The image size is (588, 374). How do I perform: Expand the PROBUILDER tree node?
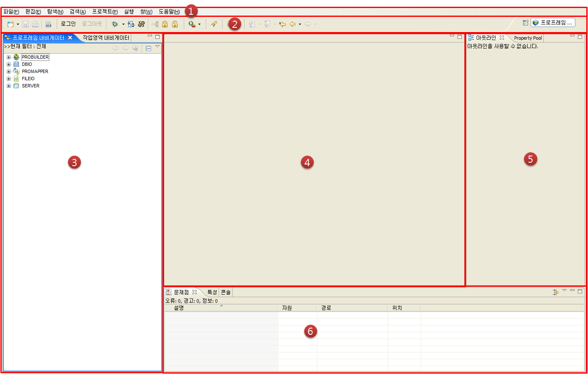click(x=8, y=57)
